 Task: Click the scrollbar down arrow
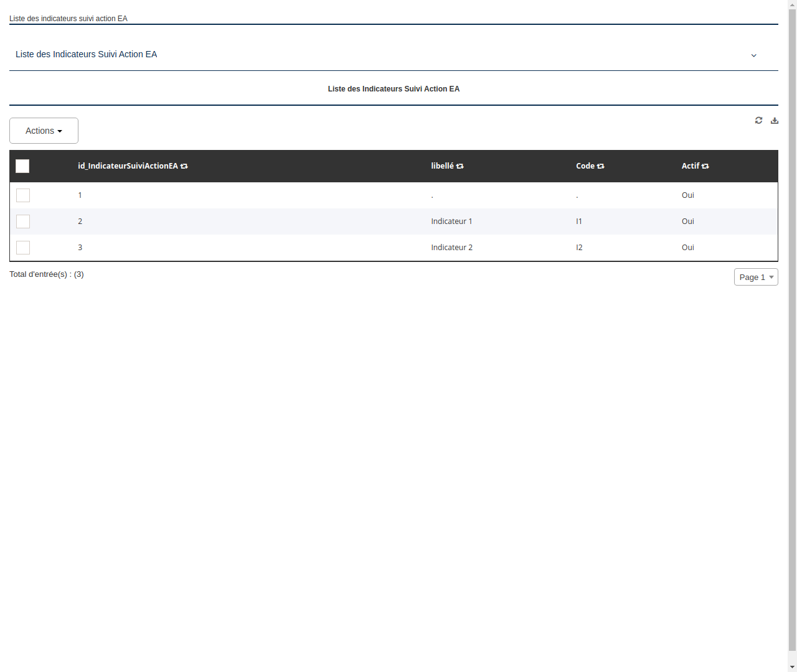792,666
